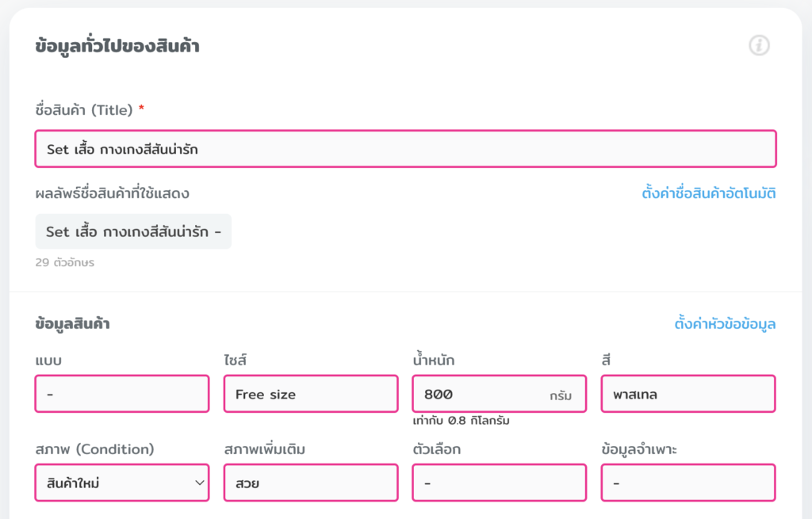Image resolution: width=812 pixels, height=519 pixels.
Task: Click the ข้อมูลจำเพาะ input field
Action: pyautogui.click(x=688, y=483)
